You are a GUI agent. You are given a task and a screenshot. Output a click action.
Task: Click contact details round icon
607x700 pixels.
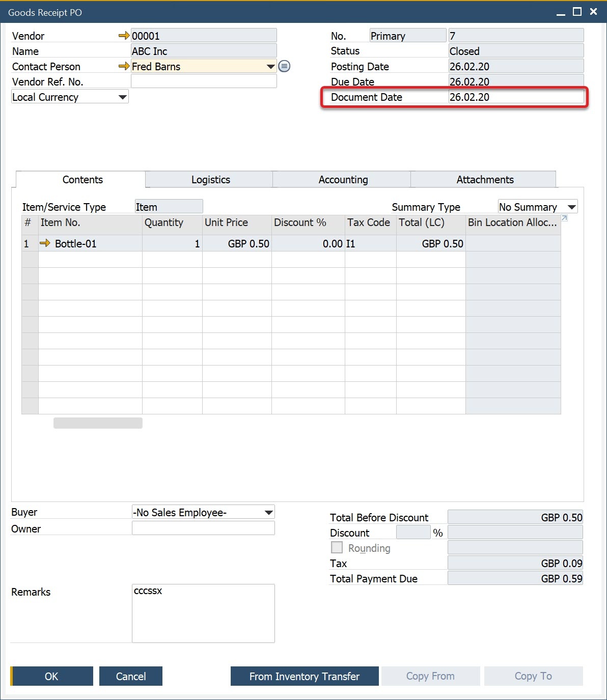coord(284,66)
